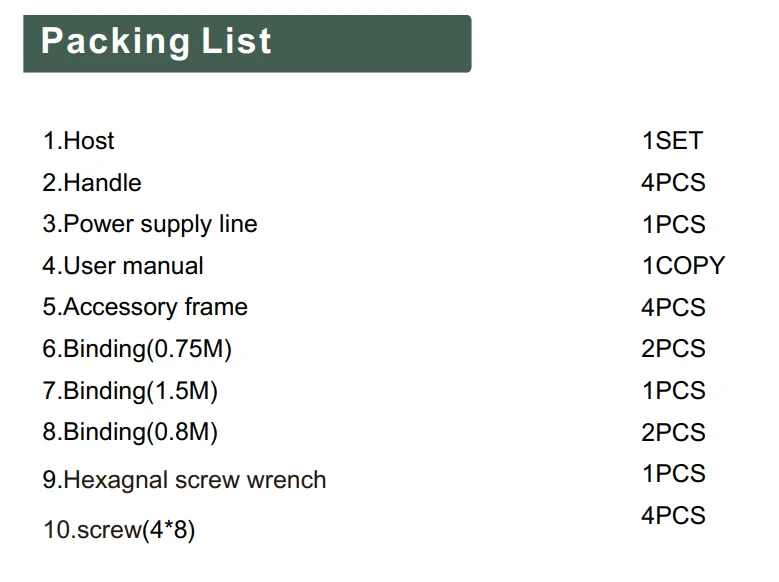This screenshot has width=779, height=582.
Task: Select the 2PCS quantity for Binding(0.8M)
Action: coord(673,432)
